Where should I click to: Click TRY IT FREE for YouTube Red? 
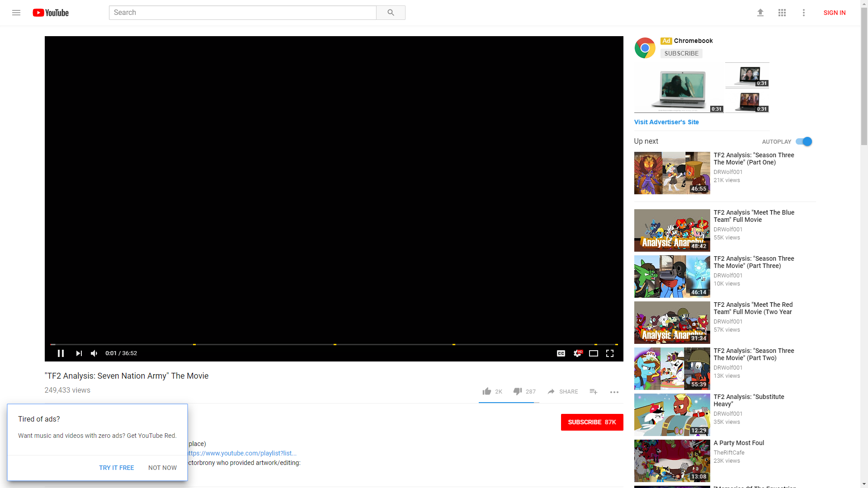117,468
